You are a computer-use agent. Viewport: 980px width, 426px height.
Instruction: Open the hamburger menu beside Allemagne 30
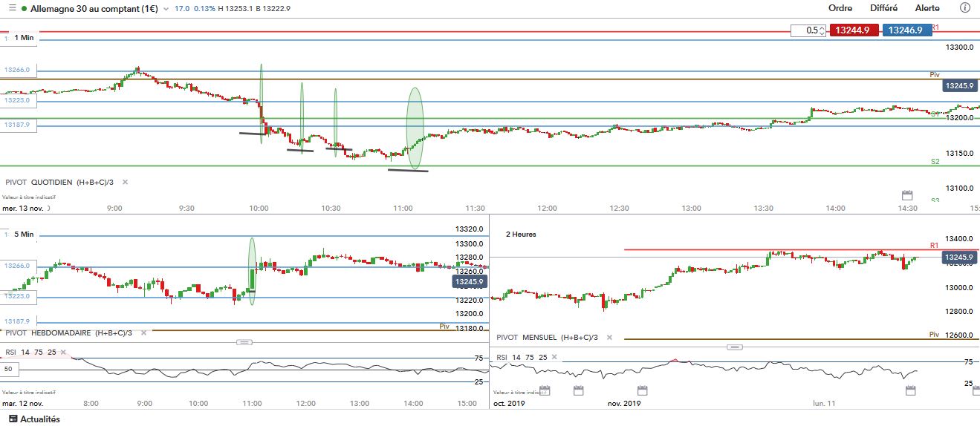click(10, 8)
